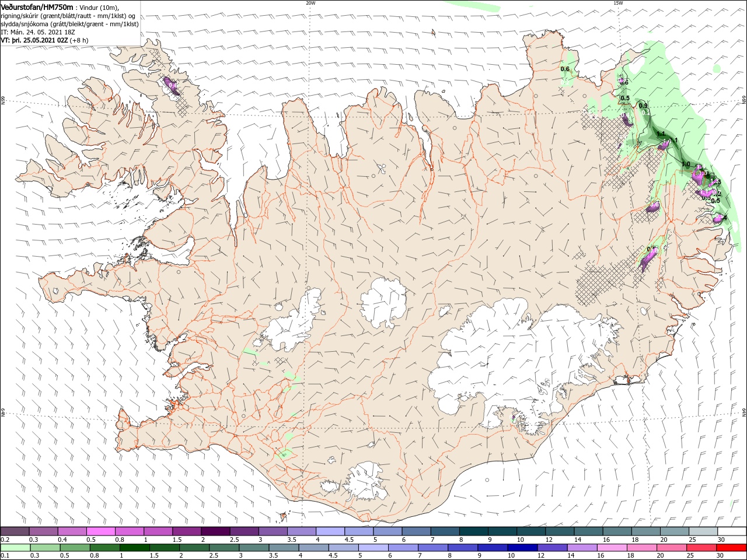Click the 20 label of the lower legend
Screen dimensions: 747x560
tap(661, 555)
